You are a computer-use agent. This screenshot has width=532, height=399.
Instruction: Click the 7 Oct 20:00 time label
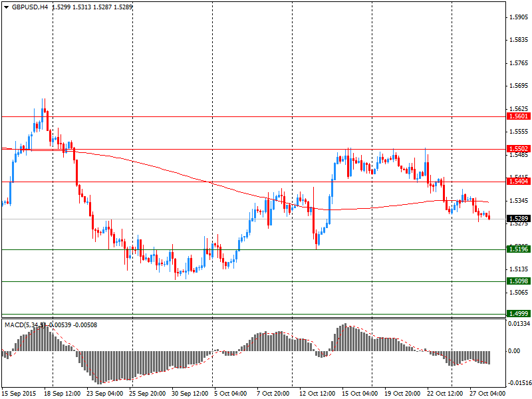273,394
